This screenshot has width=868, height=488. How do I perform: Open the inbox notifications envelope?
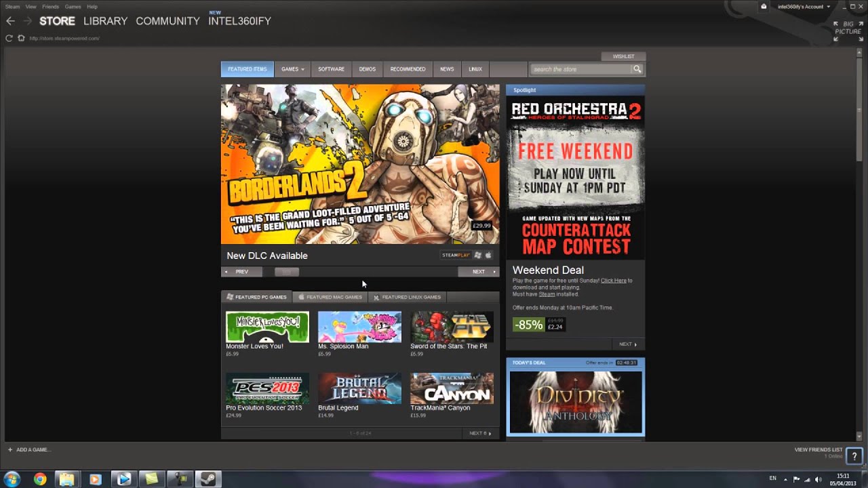pos(764,7)
